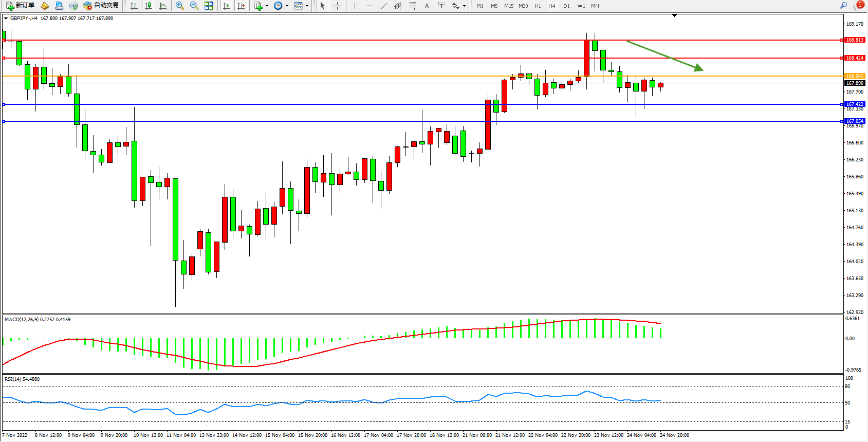Draw a horizontal line tool

(369, 6)
